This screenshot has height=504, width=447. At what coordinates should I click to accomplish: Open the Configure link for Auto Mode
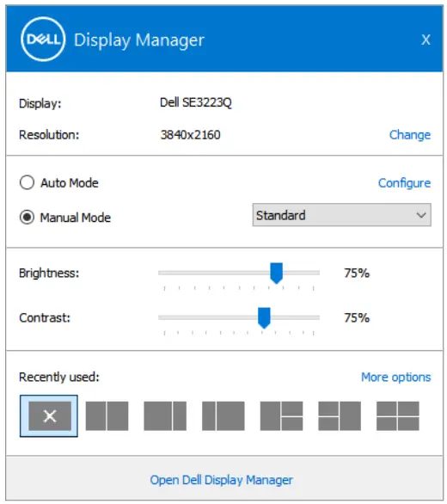pyautogui.click(x=404, y=183)
